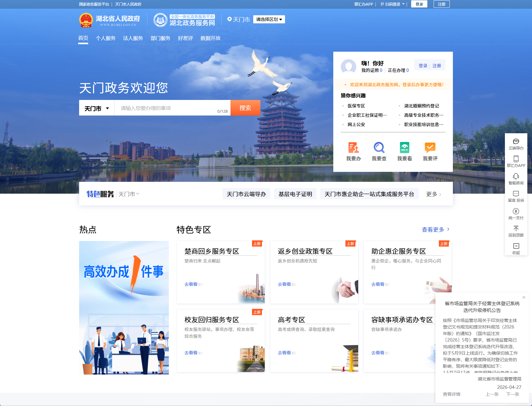The width and height of the screenshot is (532, 406).
Task: Click the orange 搜索 button
Action: click(x=245, y=108)
